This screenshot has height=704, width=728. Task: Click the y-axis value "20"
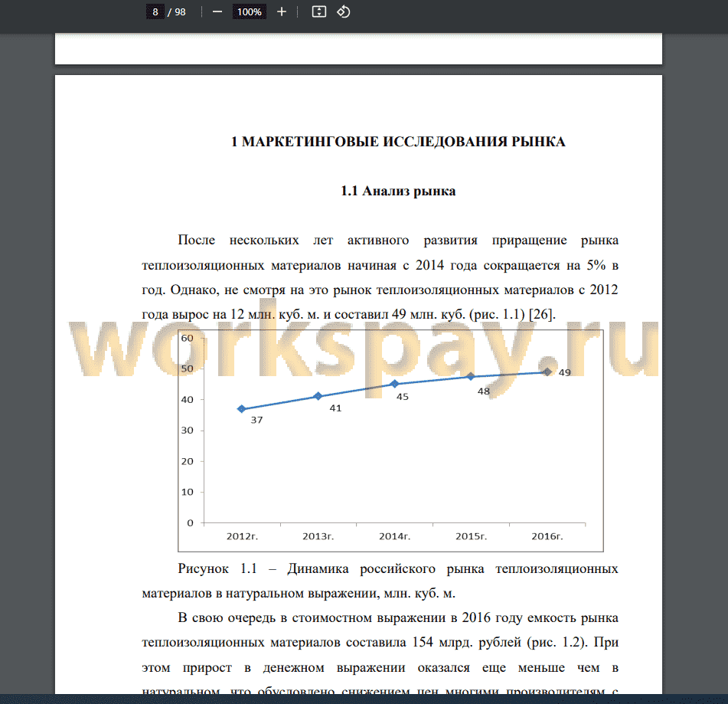(187, 461)
